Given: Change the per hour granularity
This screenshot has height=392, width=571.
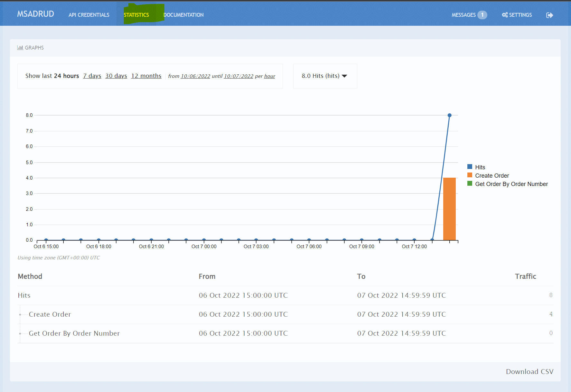Looking at the screenshot, I should pos(269,76).
